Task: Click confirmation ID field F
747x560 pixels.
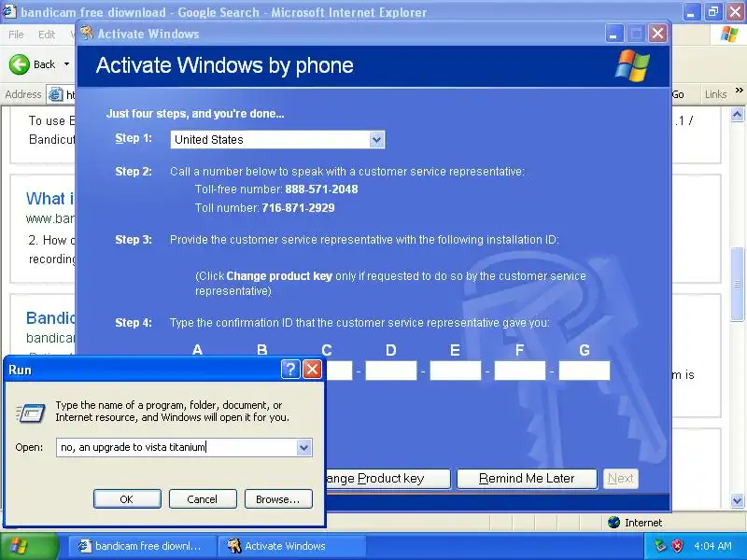Action: pyautogui.click(x=520, y=371)
